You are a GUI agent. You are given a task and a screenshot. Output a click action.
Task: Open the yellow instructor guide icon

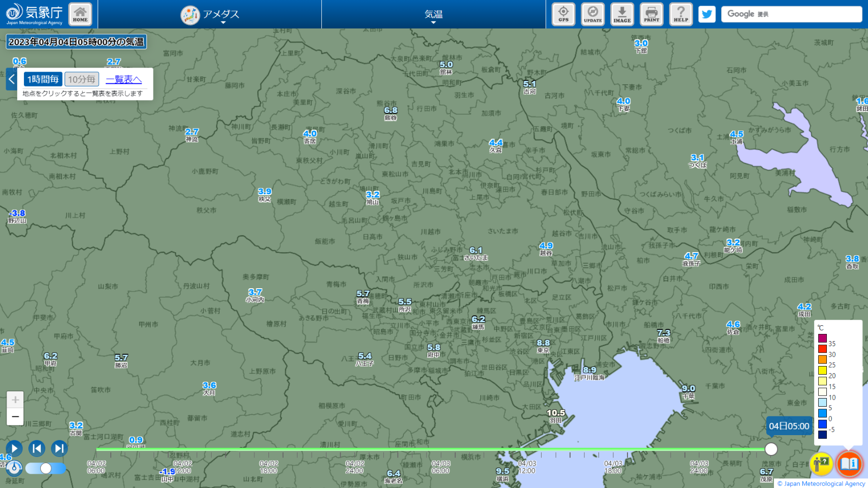[x=821, y=463]
